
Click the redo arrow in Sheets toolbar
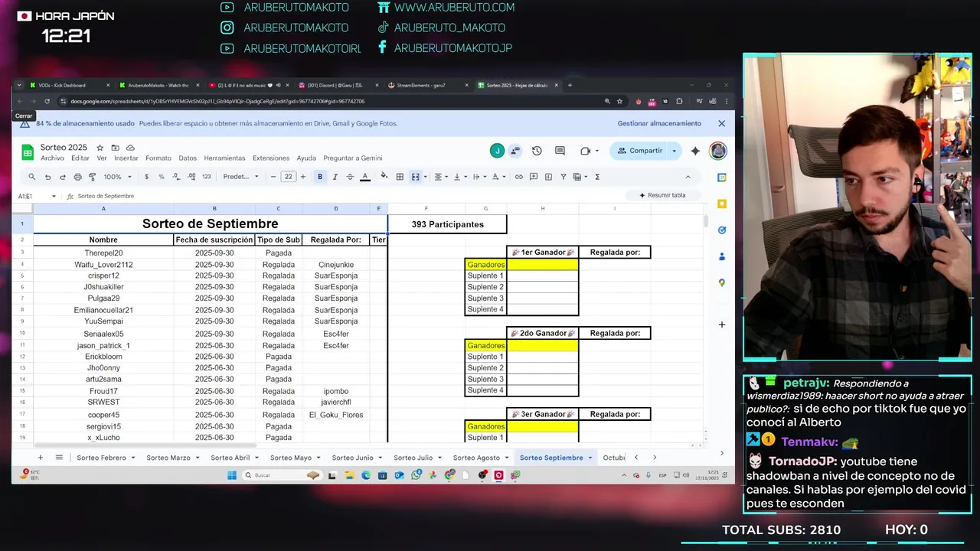(x=63, y=177)
